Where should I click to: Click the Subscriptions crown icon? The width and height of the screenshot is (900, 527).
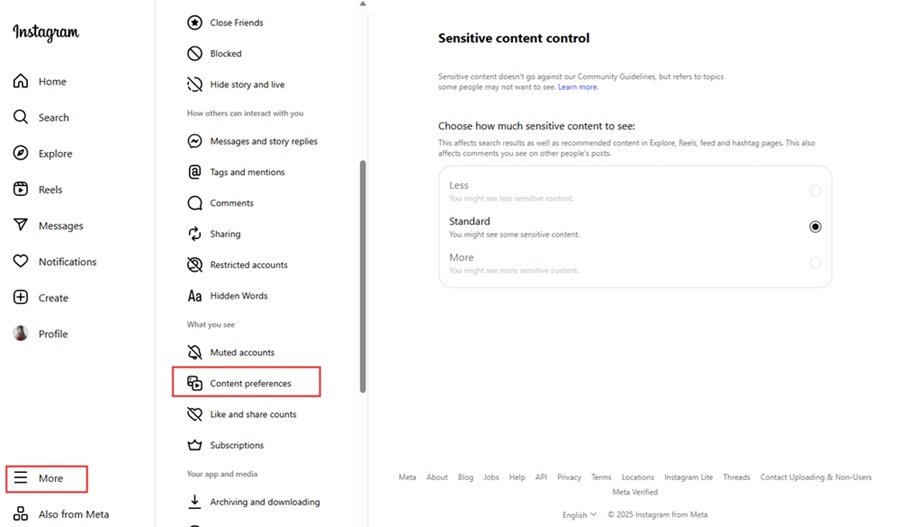tap(195, 445)
